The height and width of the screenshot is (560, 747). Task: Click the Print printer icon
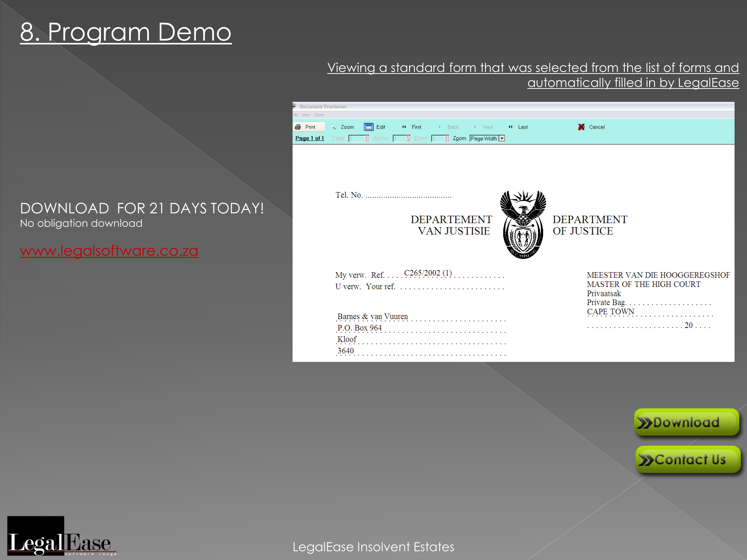coord(298,127)
